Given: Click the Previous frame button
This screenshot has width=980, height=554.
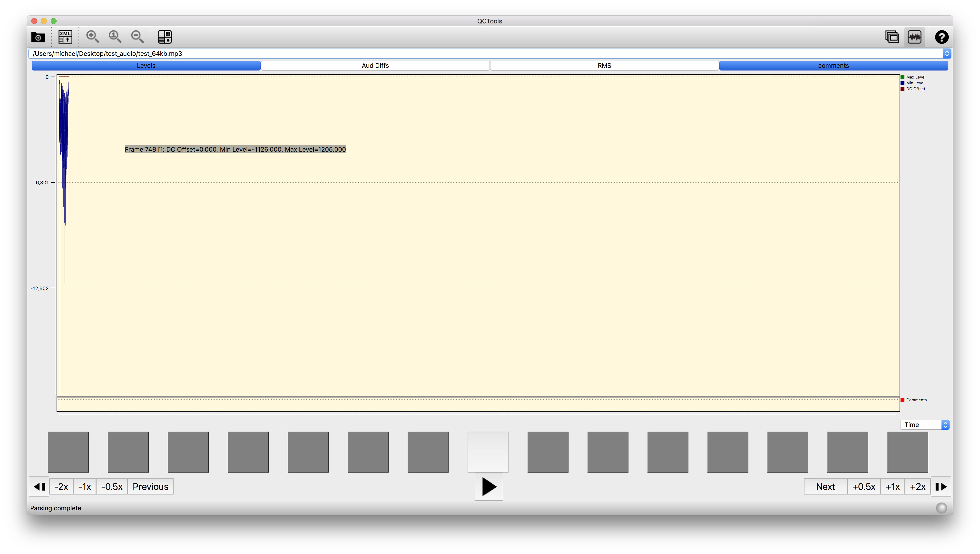Looking at the screenshot, I should click(x=150, y=487).
